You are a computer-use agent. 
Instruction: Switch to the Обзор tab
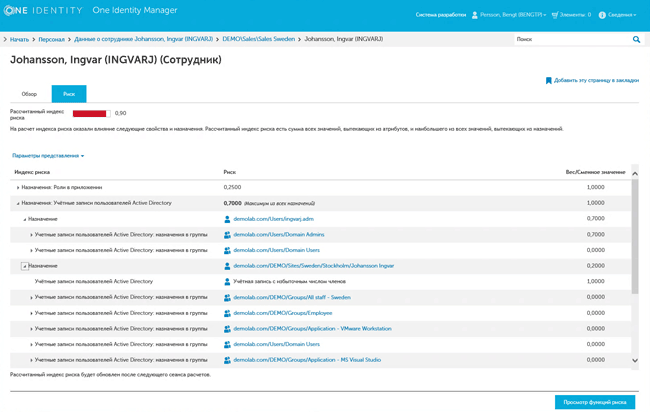point(30,94)
